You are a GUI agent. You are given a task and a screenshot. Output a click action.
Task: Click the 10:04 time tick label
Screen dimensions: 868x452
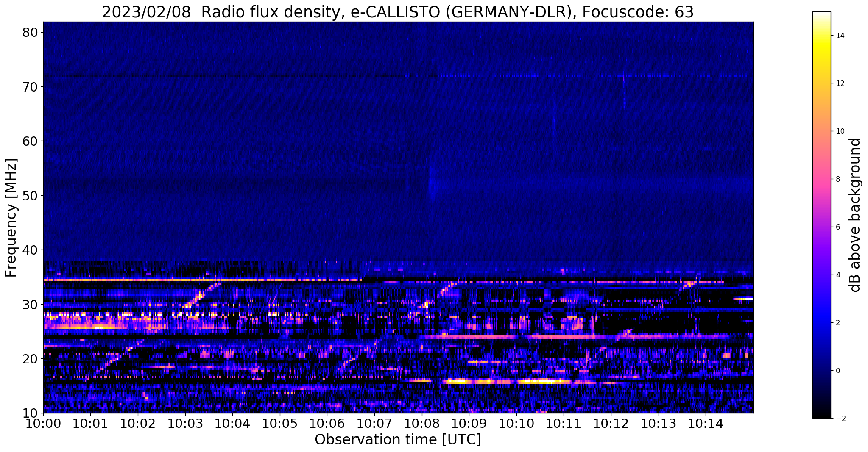coord(232,423)
